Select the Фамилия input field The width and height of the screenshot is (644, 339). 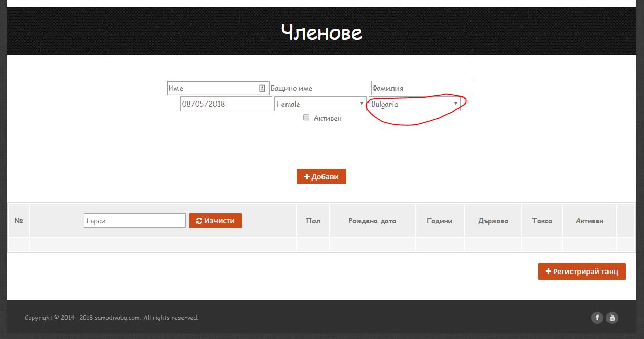(x=421, y=88)
